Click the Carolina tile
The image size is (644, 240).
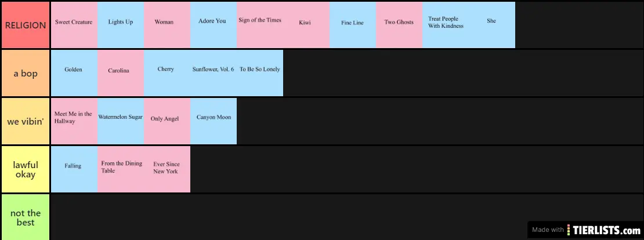[x=121, y=73]
